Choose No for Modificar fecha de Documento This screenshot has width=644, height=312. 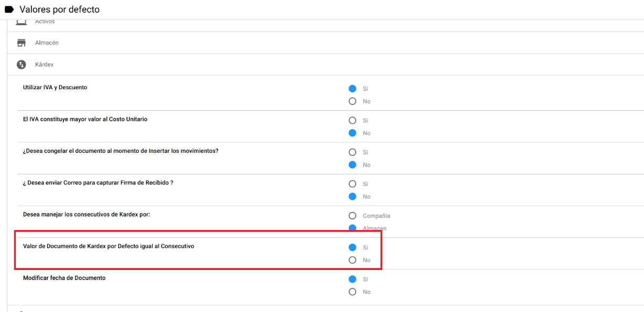coord(352,292)
